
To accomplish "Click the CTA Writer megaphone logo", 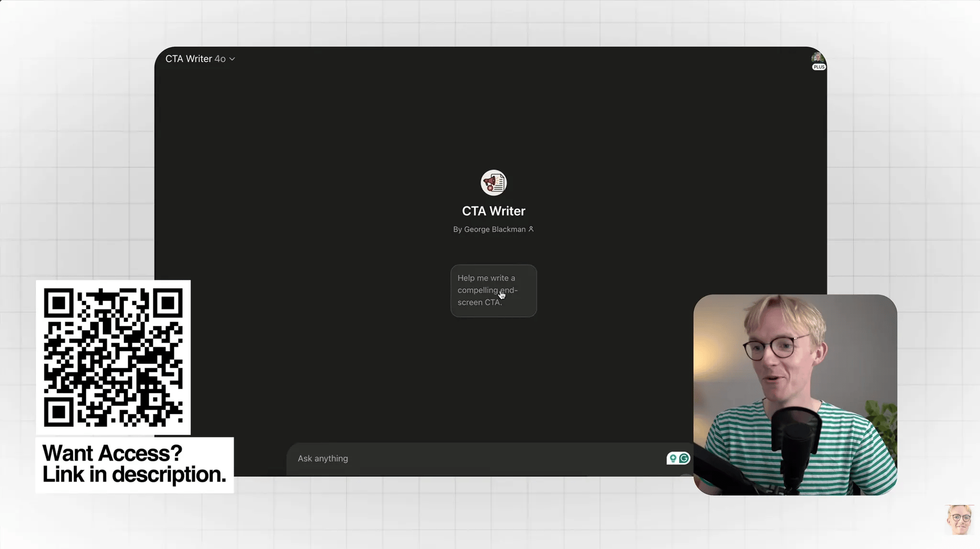I will click(x=493, y=182).
